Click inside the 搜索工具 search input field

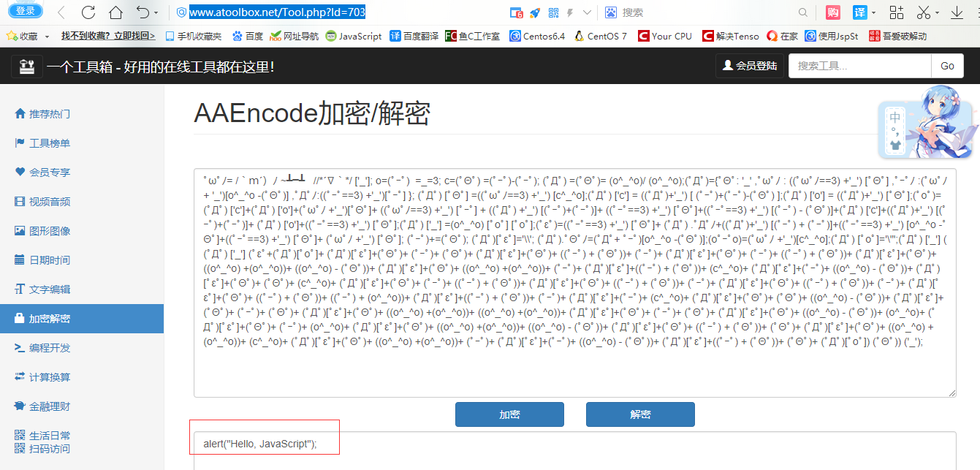[x=860, y=66]
